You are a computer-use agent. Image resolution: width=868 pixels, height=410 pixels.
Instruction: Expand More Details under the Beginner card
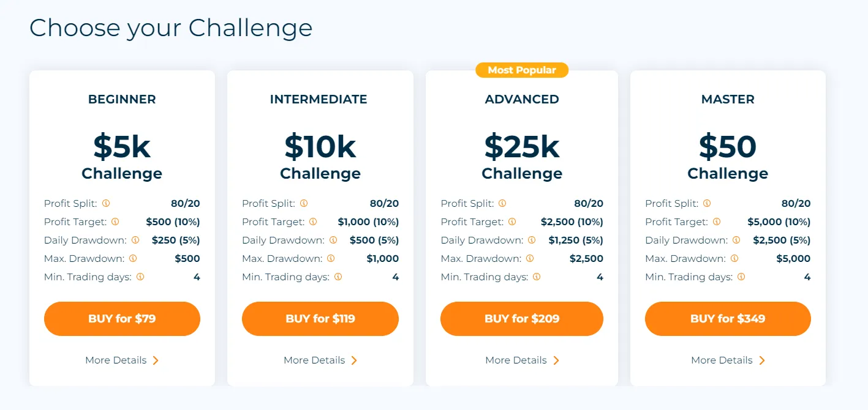121,360
